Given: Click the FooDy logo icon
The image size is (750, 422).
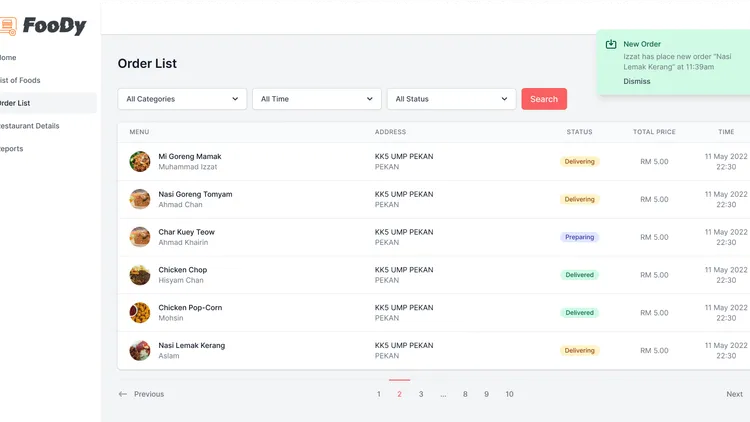Looking at the screenshot, I should tap(8, 27).
